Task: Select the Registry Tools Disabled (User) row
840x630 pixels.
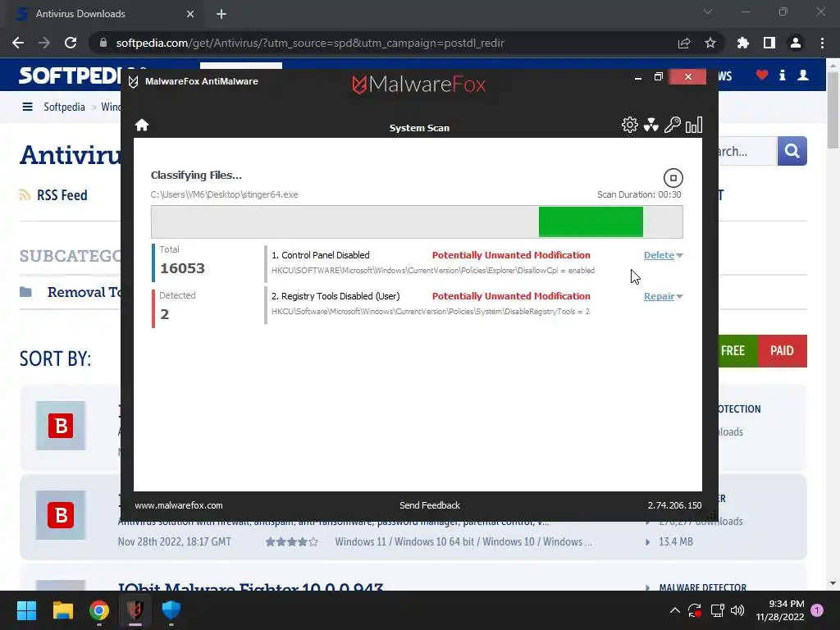Action: point(474,304)
